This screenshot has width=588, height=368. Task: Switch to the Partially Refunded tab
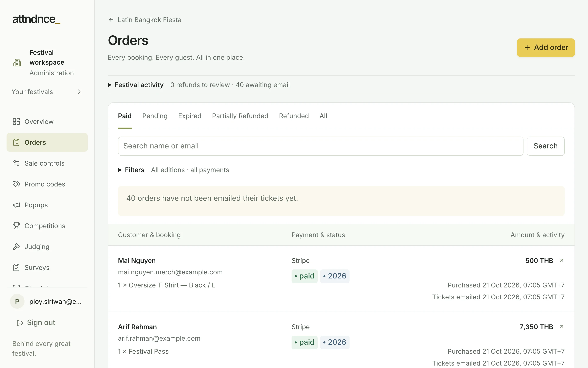(x=240, y=116)
